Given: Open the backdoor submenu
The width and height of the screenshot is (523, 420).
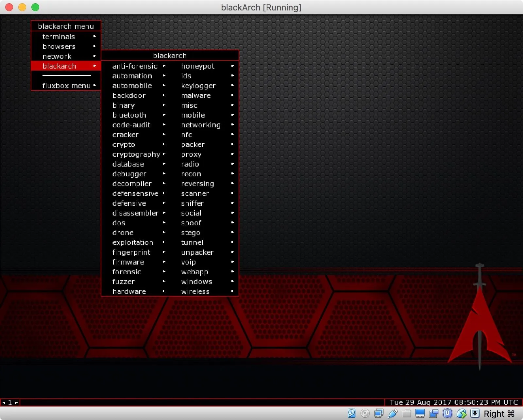Looking at the screenshot, I should pos(136,95).
